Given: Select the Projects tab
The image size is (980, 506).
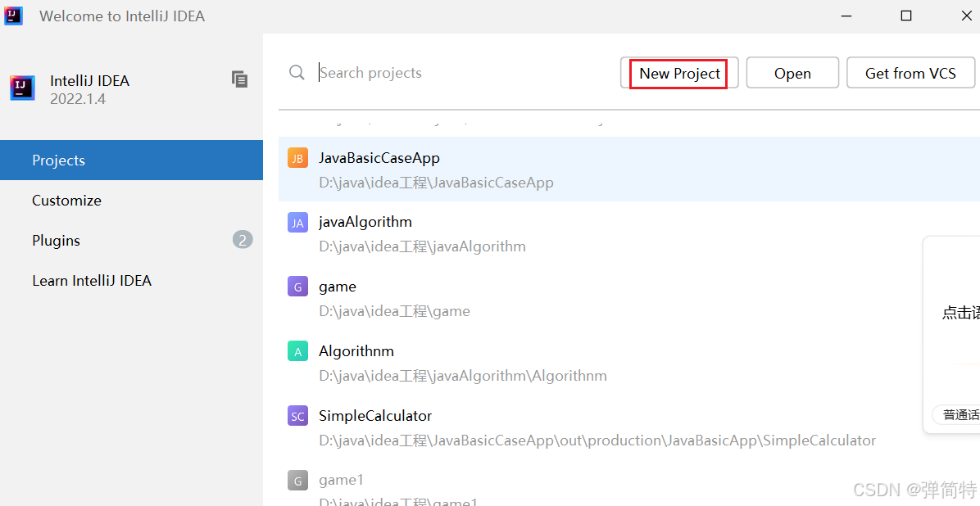Looking at the screenshot, I should pos(131,160).
